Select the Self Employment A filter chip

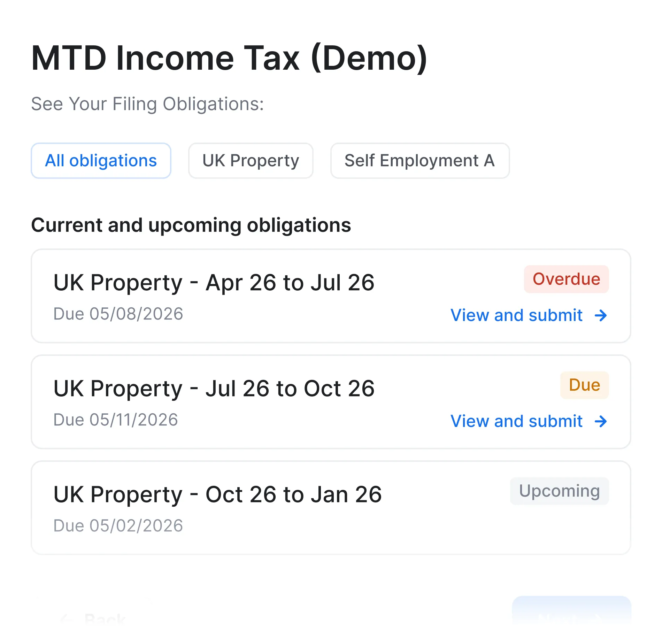[419, 161]
